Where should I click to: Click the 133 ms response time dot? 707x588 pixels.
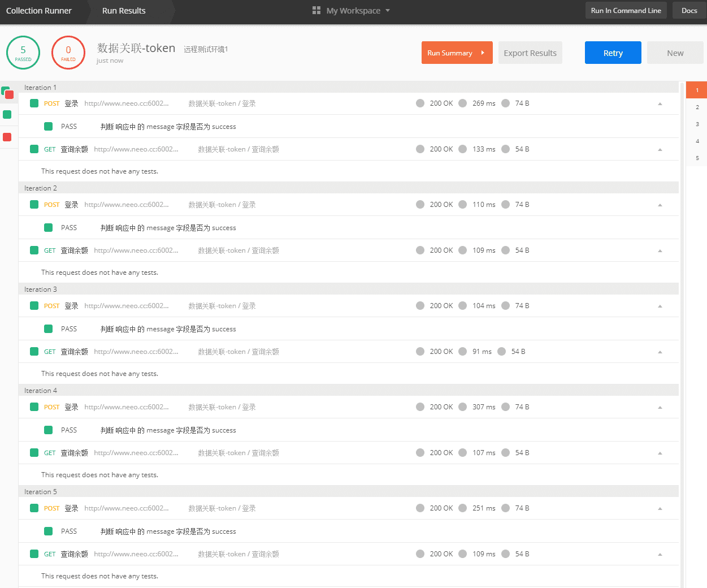click(x=463, y=149)
